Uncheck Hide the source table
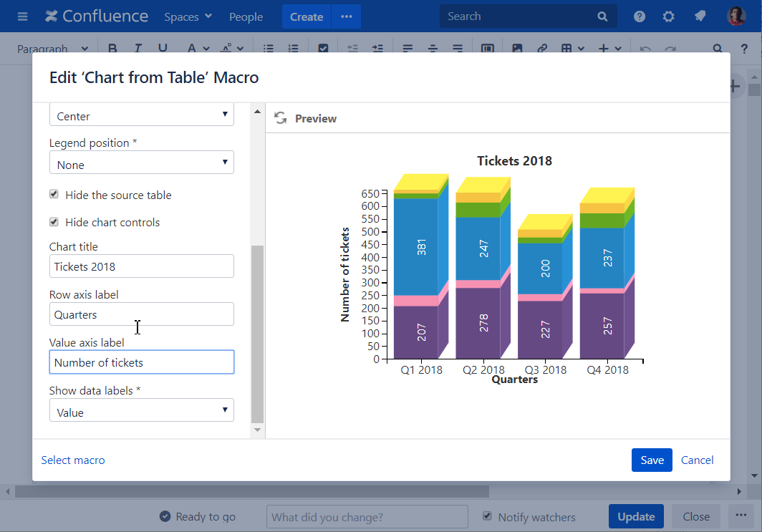This screenshot has width=762, height=532. point(54,195)
